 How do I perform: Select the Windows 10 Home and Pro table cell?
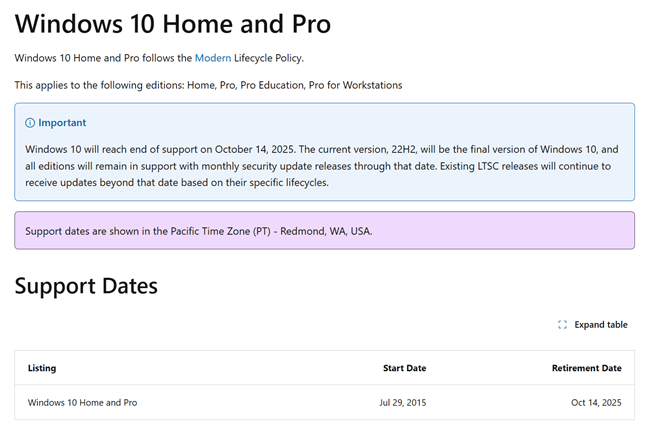coord(82,402)
